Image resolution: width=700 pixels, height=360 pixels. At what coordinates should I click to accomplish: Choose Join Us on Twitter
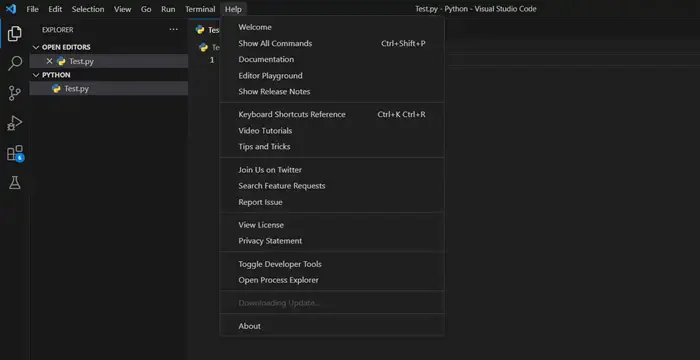[332, 170]
